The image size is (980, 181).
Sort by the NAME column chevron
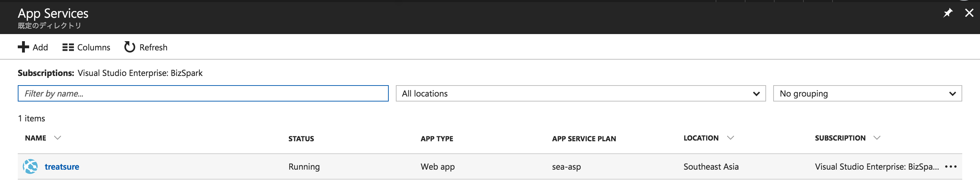pyautogui.click(x=58, y=138)
